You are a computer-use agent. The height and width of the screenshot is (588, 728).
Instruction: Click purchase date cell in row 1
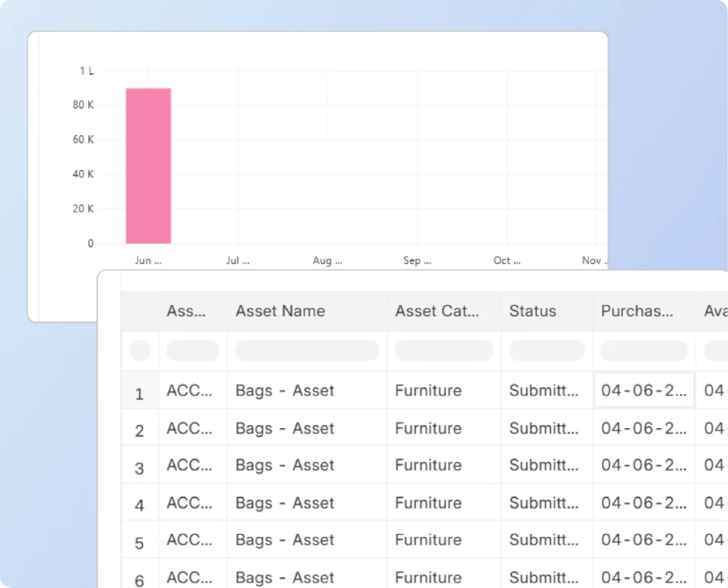[643, 390]
